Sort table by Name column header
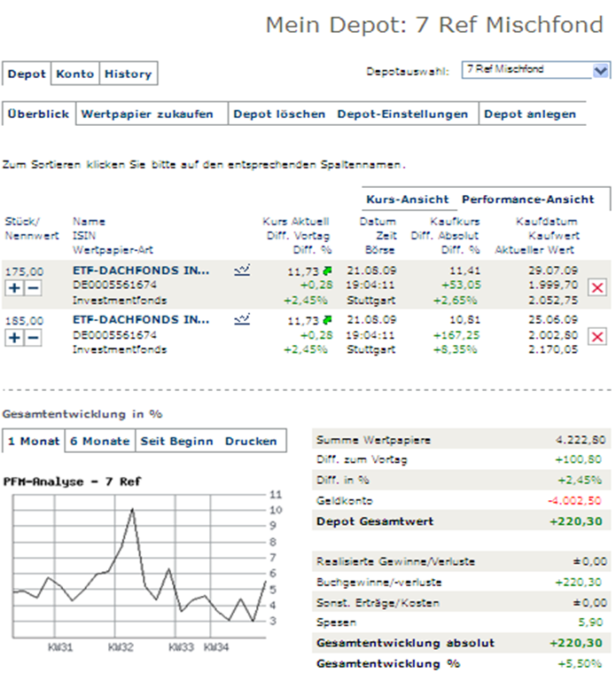Screen dimensions: 616x681 [89, 221]
